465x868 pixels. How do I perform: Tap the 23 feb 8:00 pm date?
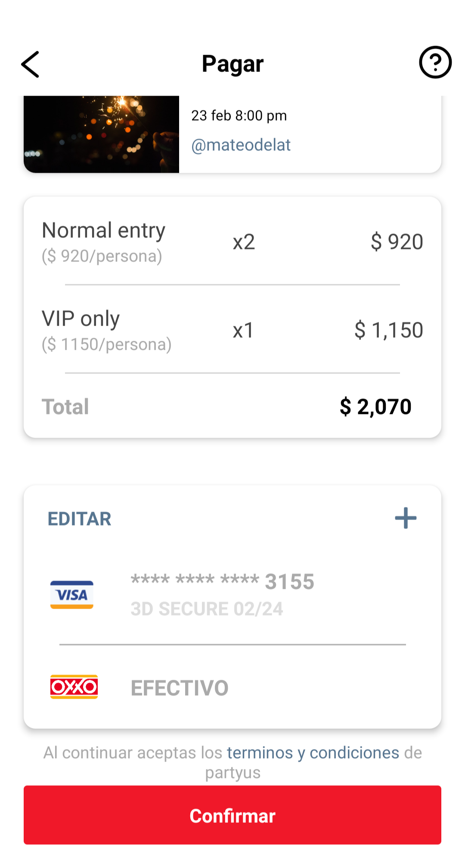click(x=239, y=115)
